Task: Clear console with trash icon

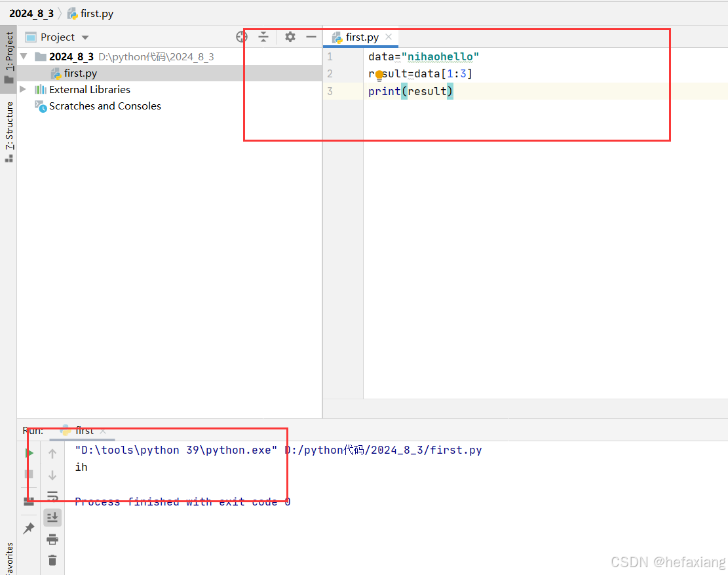Action: (52, 560)
